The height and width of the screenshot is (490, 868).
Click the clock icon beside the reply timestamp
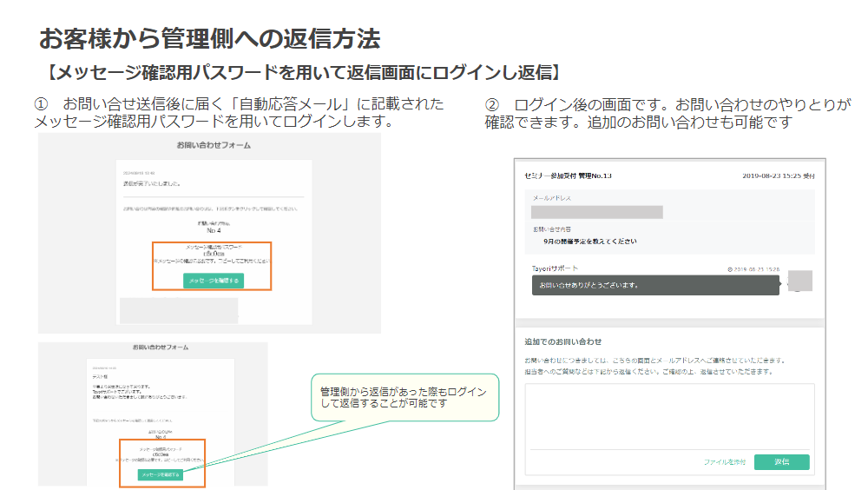coord(730,269)
